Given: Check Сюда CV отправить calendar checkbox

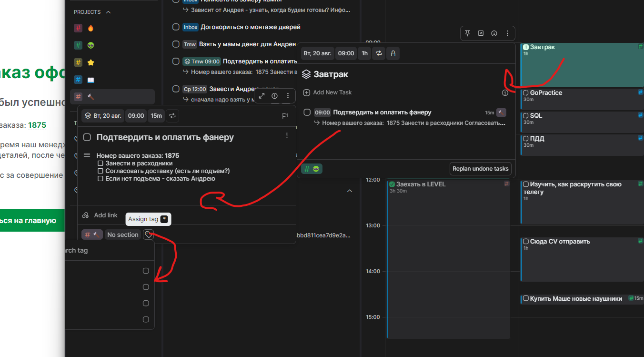Looking at the screenshot, I should pos(526,242).
